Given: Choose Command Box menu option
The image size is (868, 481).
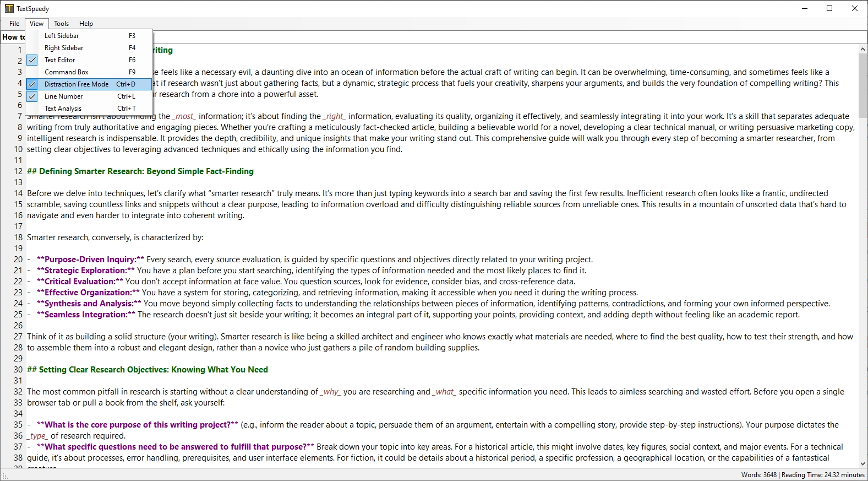Looking at the screenshot, I should point(89,72).
